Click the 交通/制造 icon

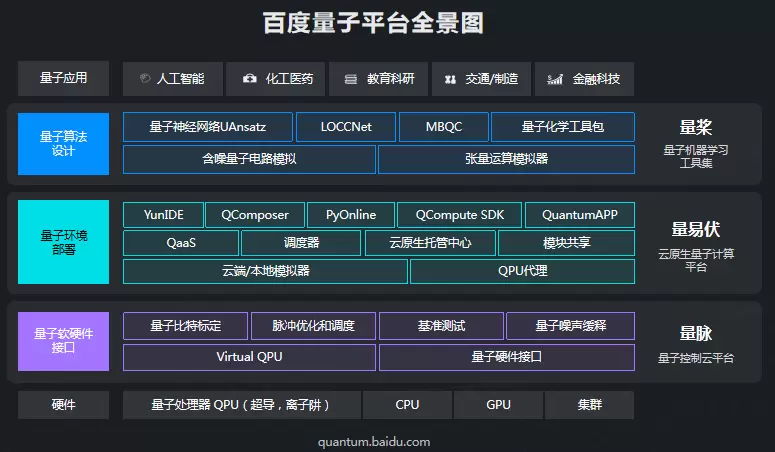451,78
